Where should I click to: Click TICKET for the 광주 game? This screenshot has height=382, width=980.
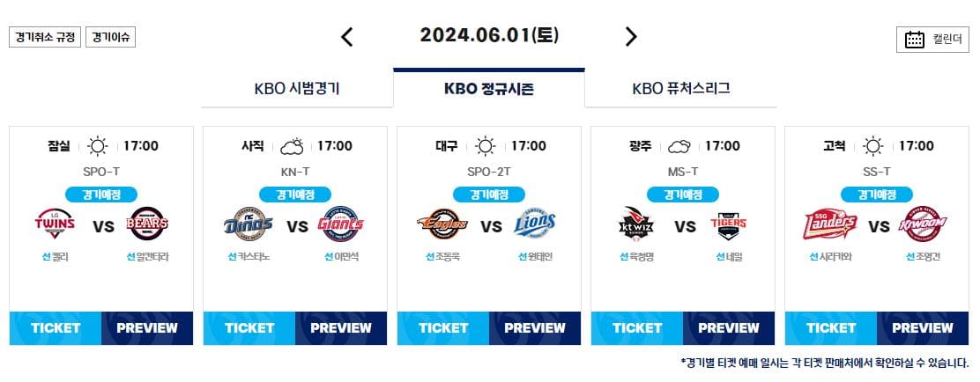[x=637, y=327]
